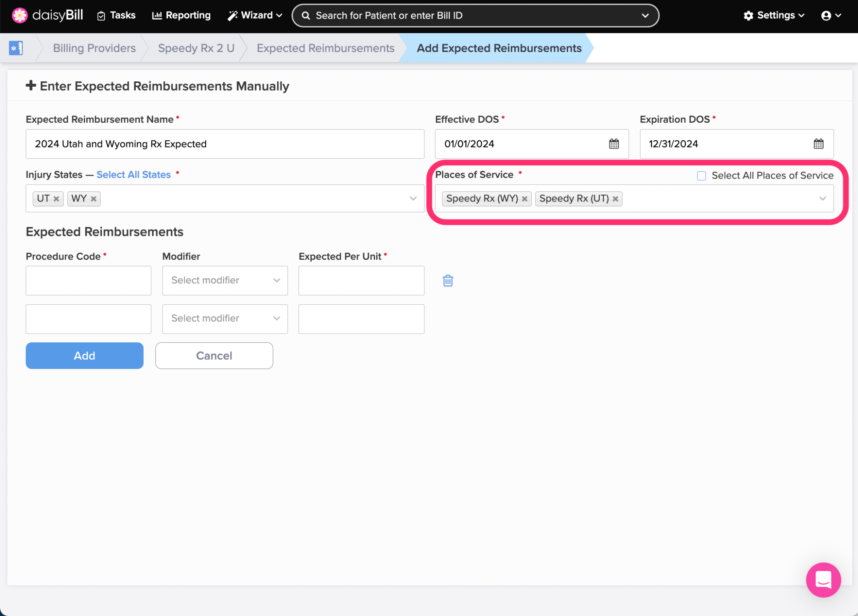
Task: Click the first Procedure Code field
Action: pos(88,281)
